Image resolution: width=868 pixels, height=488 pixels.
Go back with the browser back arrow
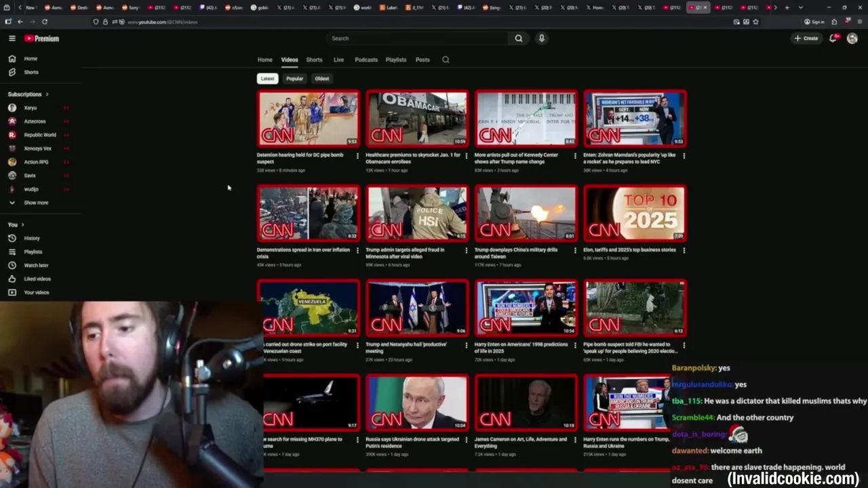pyautogui.click(x=20, y=22)
